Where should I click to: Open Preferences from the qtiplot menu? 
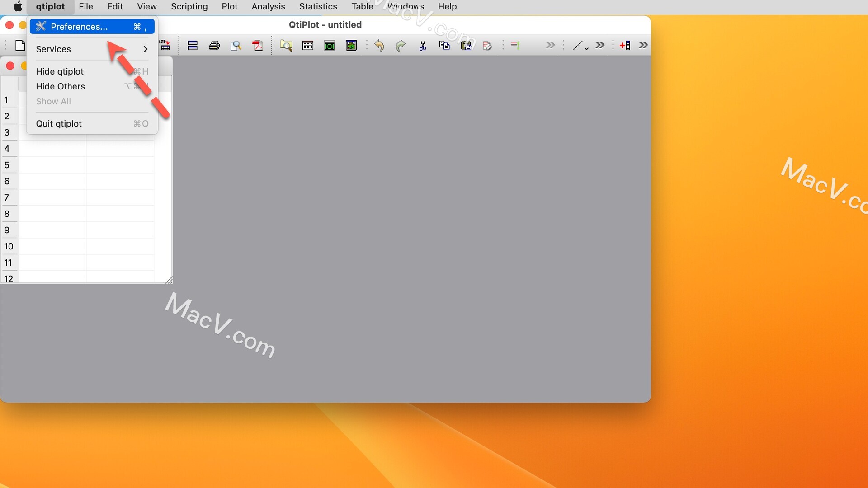[92, 27]
